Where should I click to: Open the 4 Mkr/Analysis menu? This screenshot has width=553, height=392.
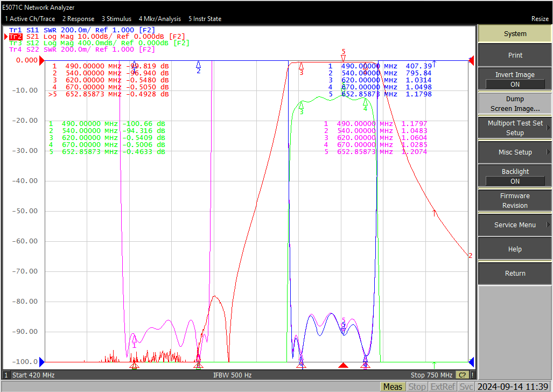point(160,19)
